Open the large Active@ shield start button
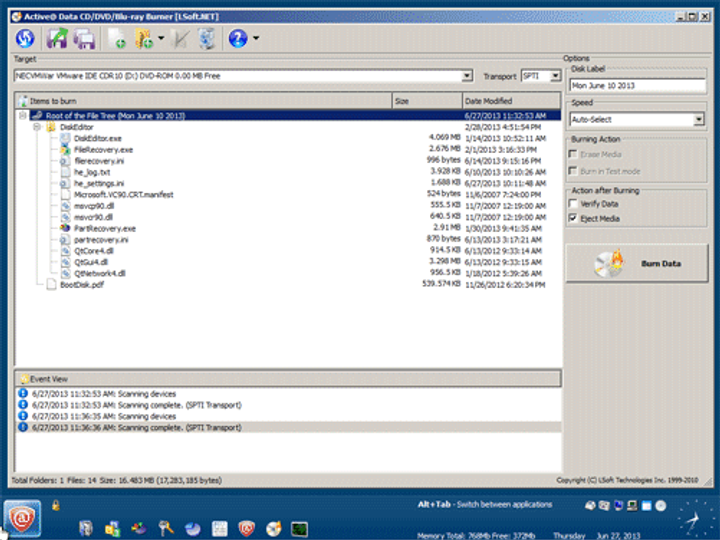 (x=22, y=518)
